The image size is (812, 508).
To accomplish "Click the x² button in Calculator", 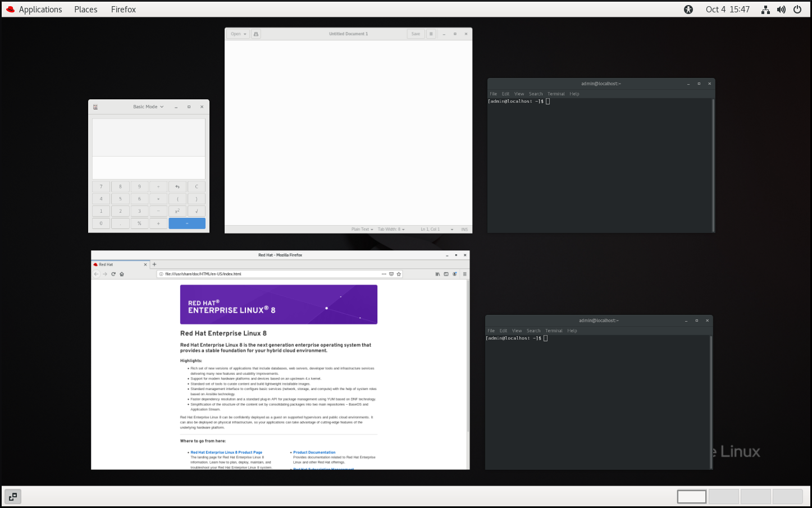I will pyautogui.click(x=177, y=211).
